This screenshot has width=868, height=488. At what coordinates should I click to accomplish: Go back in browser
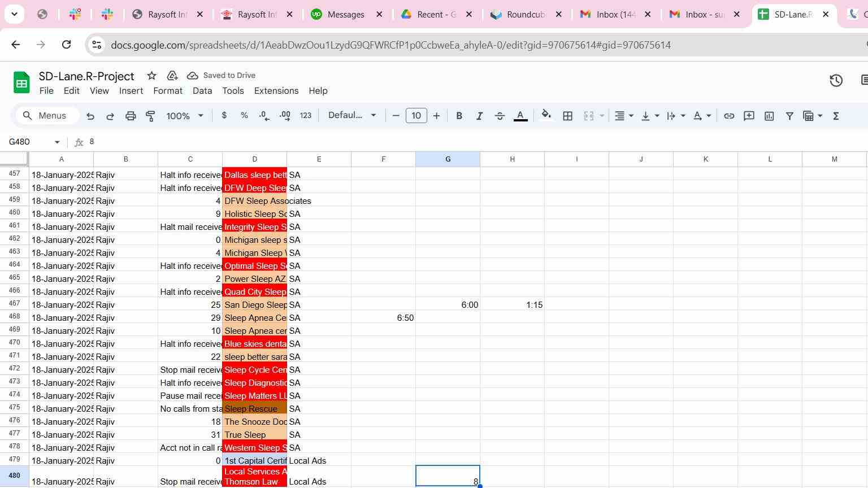click(x=15, y=45)
